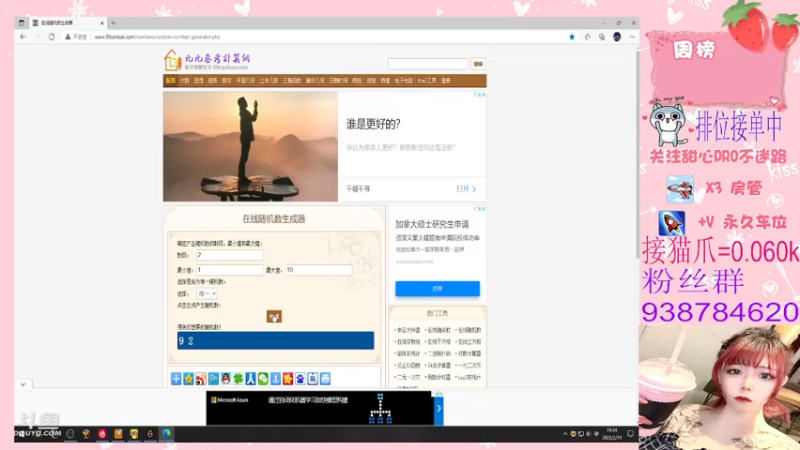The width and height of the screenshot is (800, 450).
Task: Open the browser favorites list icon
Action: click(587, 37)
